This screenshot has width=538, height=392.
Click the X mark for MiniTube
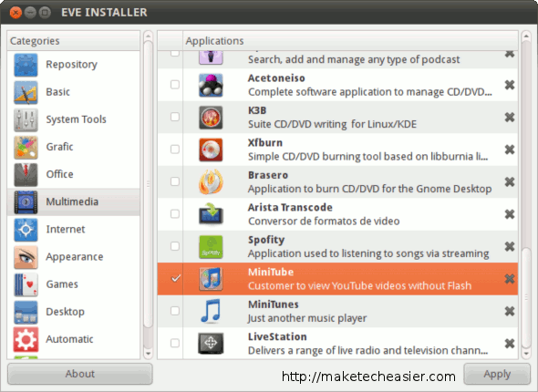point(510,279)
